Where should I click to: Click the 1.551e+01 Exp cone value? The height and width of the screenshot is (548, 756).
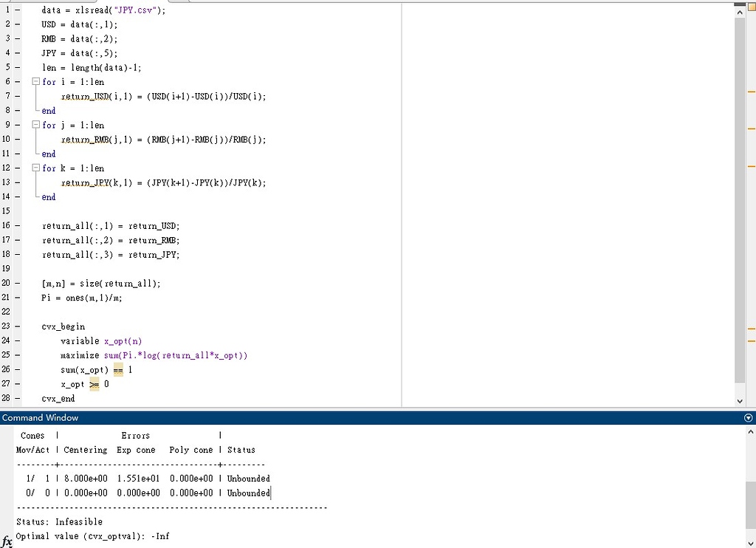coord(138,479)
